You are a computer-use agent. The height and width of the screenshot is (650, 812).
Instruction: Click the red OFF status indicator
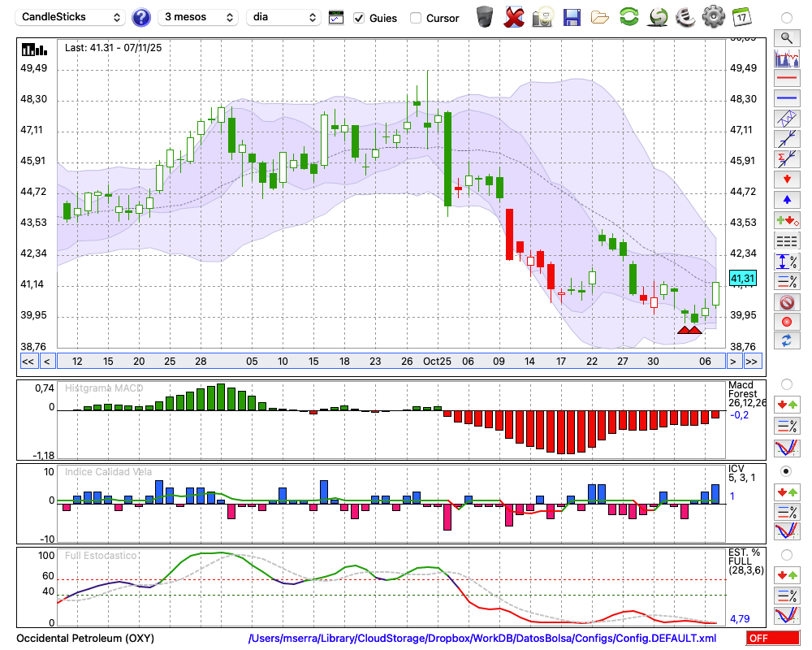[x=772, y=639]
